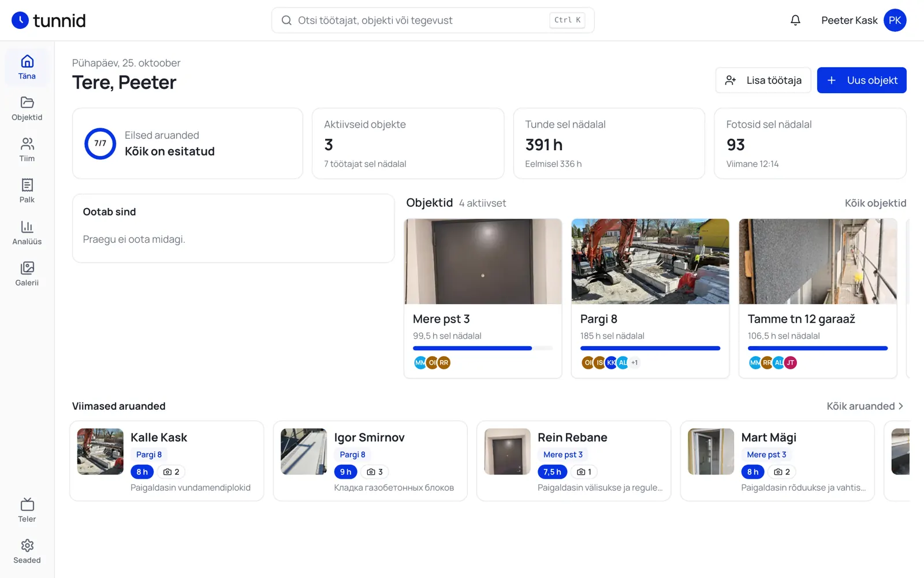Open the Pargi 8 excavator thumbnail
The height and width of the screenshot is (578, 924).
point(650,261)
